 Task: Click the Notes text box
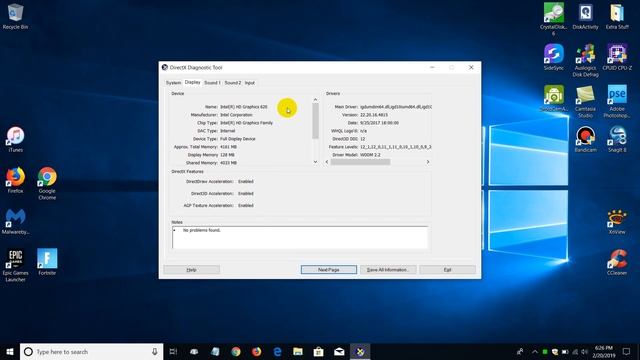coord(300,237)
